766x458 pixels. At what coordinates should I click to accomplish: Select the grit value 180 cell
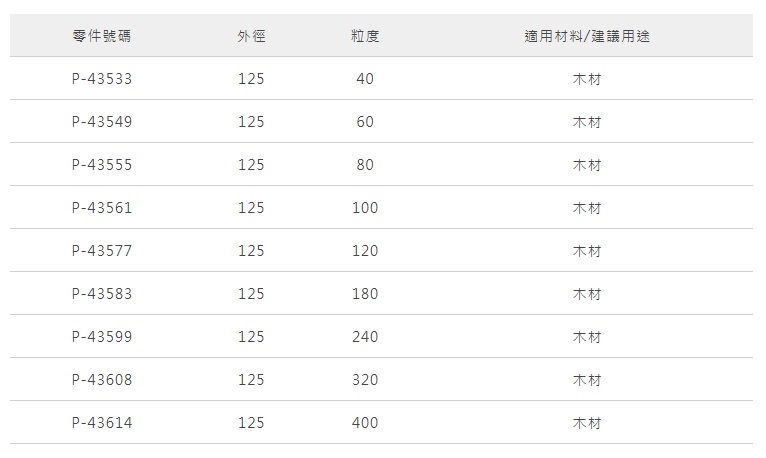pyautogui.click(x=365, y=294)
